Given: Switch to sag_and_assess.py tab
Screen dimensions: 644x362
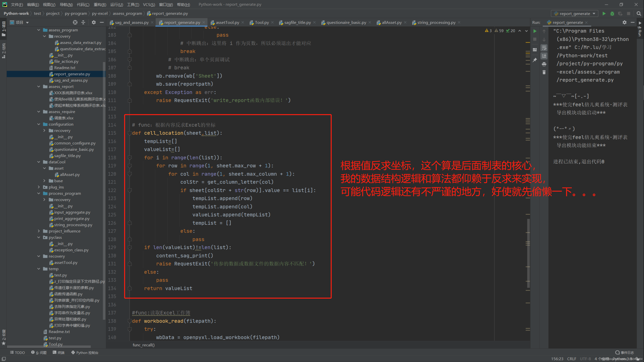Looking at the screenshot, I should point(131,22).
